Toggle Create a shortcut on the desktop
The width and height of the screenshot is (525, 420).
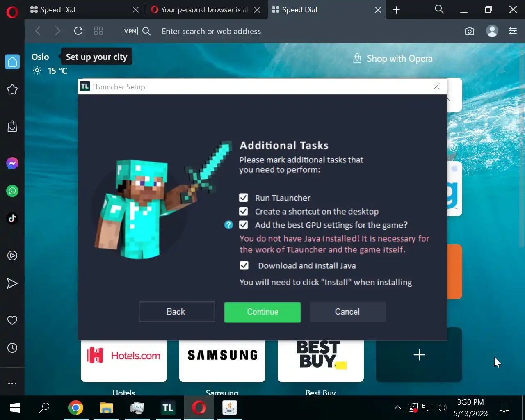(243, 211)
